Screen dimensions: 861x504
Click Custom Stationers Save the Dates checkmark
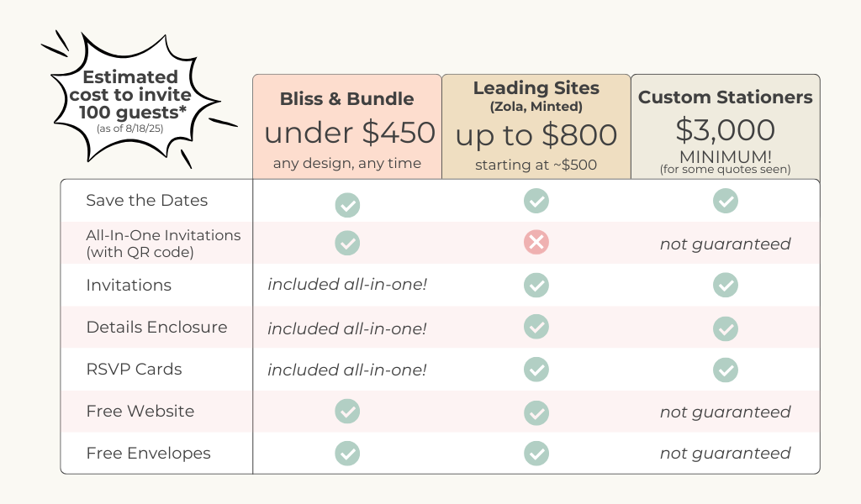[726, 201]
